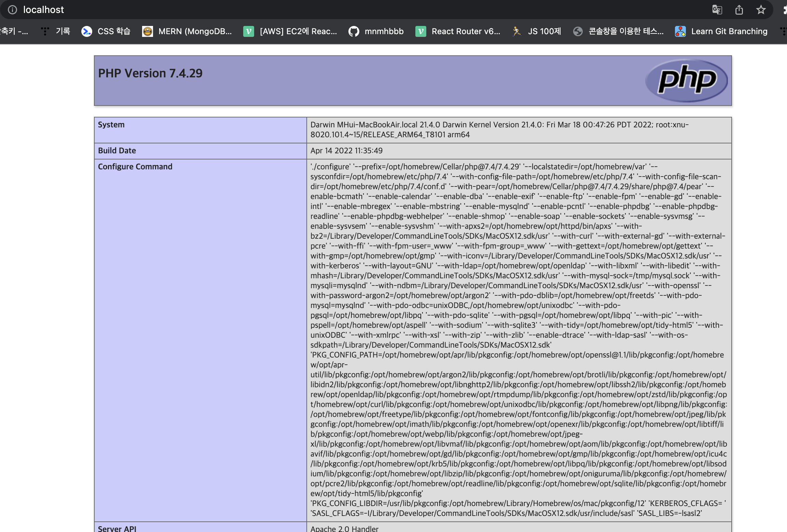Bookmark this page with the star icon
The height and width of the screenshot is (532, 787).
click(761, 10)
